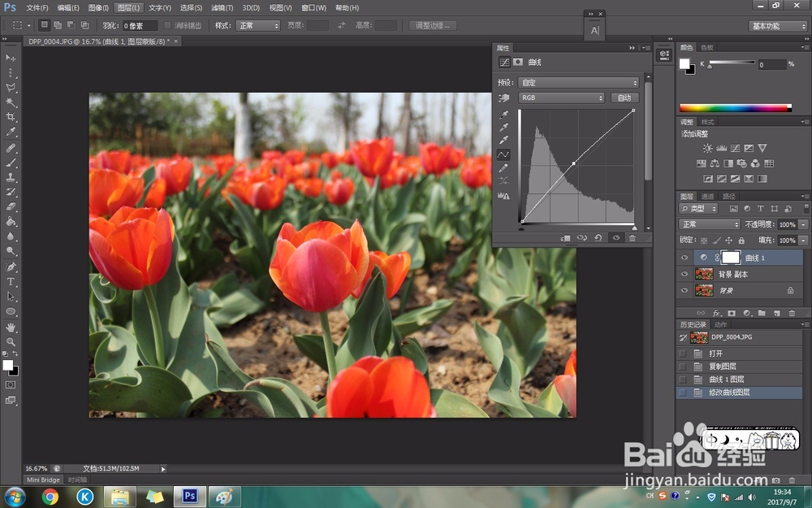
Task: Add a Brightness/Contrast adjustment (sun icon)
Action: (707, 148)
